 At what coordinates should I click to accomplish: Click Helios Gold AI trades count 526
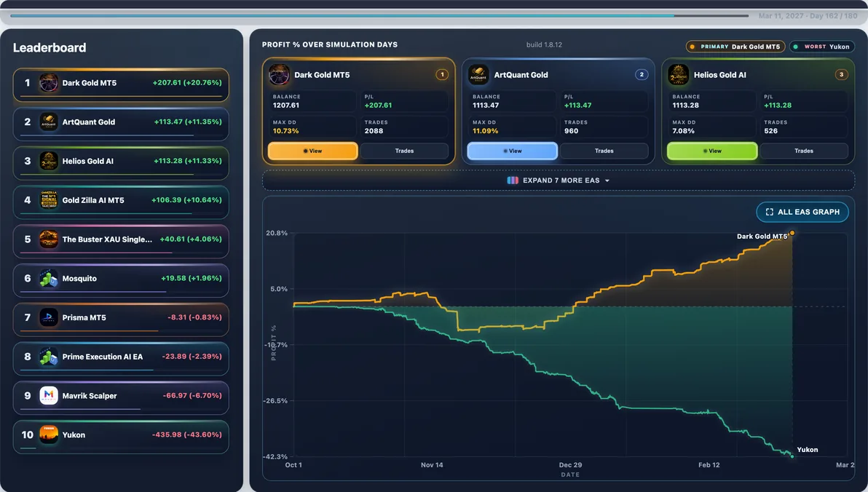[771, 131]
